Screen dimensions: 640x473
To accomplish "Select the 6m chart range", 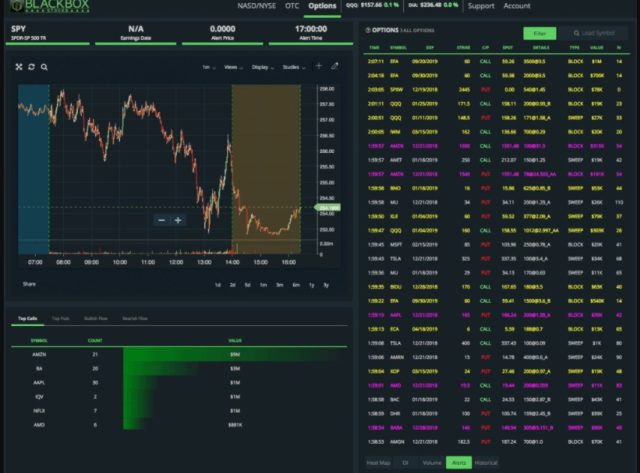I will pyautogui.click(x=296, y=285).
